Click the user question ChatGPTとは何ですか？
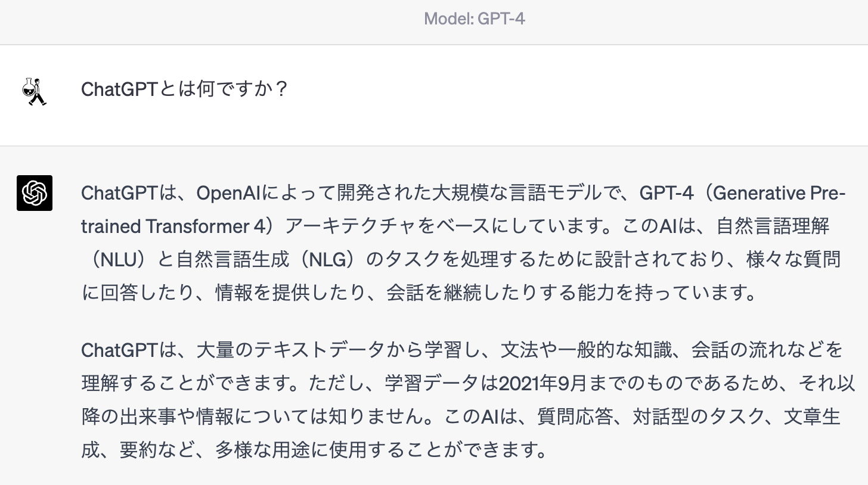This screenshot has width=868, height=485. coord(185,89)
